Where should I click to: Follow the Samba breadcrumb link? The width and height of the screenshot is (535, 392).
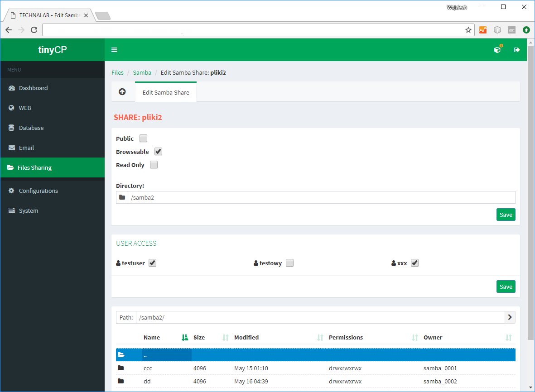tap(142, 72)
